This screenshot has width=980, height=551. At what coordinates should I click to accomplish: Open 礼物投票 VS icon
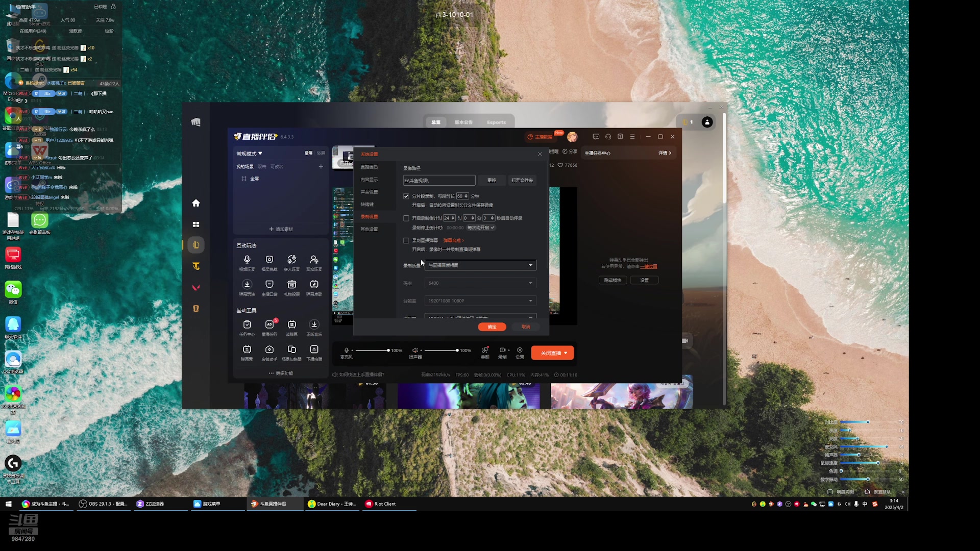point(291,284)
